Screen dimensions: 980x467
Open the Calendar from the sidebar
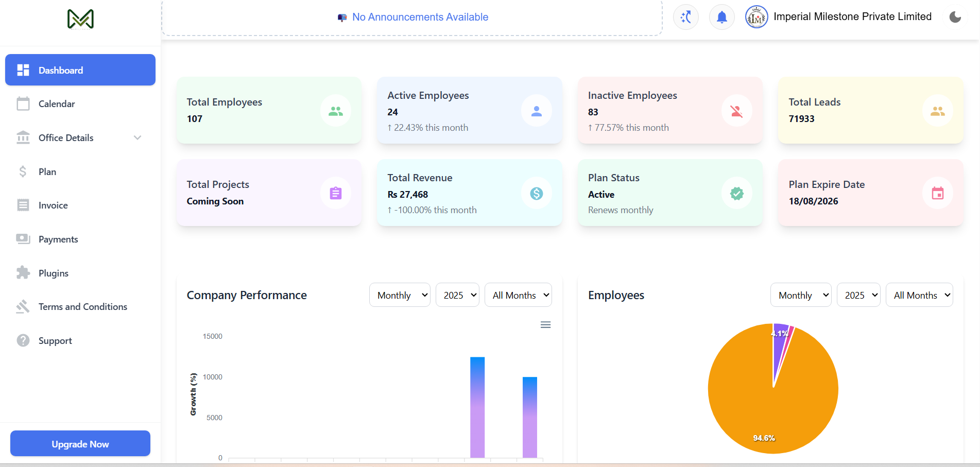57,103
